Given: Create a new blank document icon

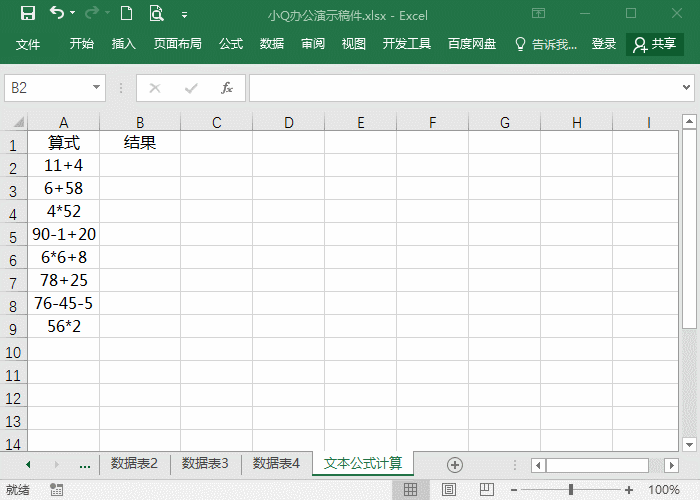Looking at the screenshot, I should (126, 13).
